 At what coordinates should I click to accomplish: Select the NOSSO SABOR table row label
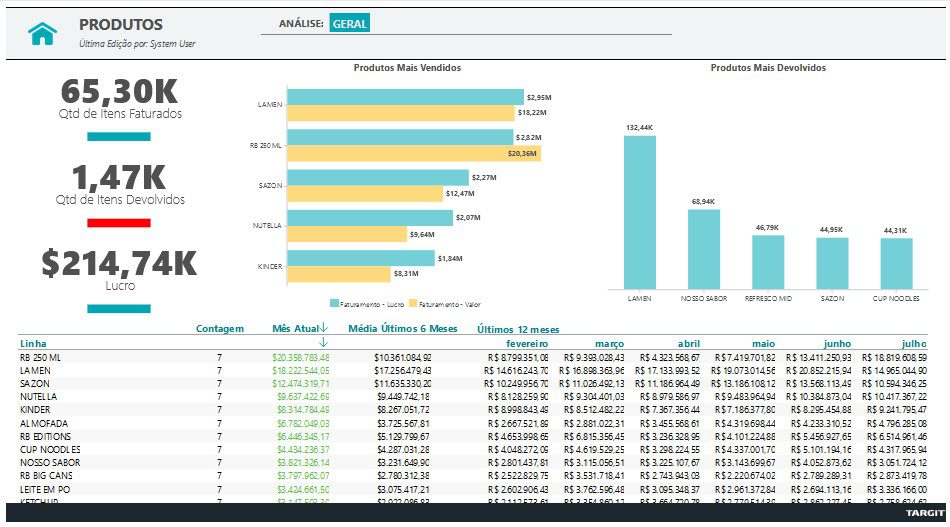click(x=50, y=462)
